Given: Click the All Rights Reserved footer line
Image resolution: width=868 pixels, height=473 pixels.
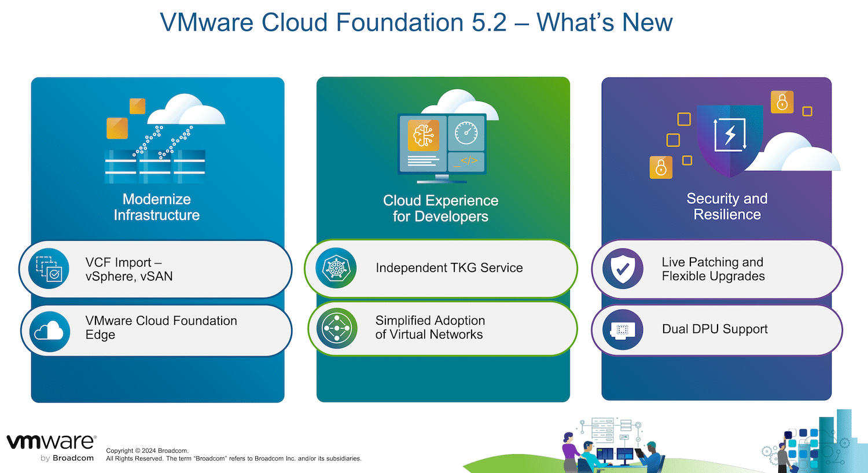Looking at the screenshot, I should (234, 459).
